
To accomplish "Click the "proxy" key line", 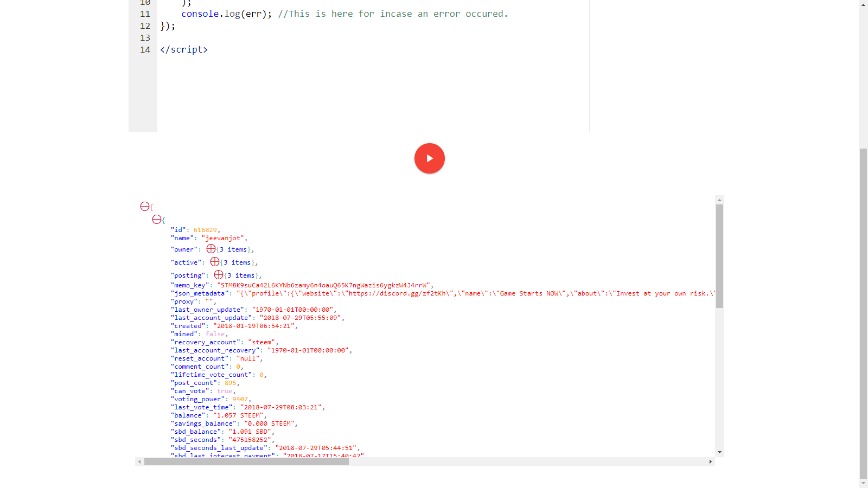I will click(x=193, y=301).
